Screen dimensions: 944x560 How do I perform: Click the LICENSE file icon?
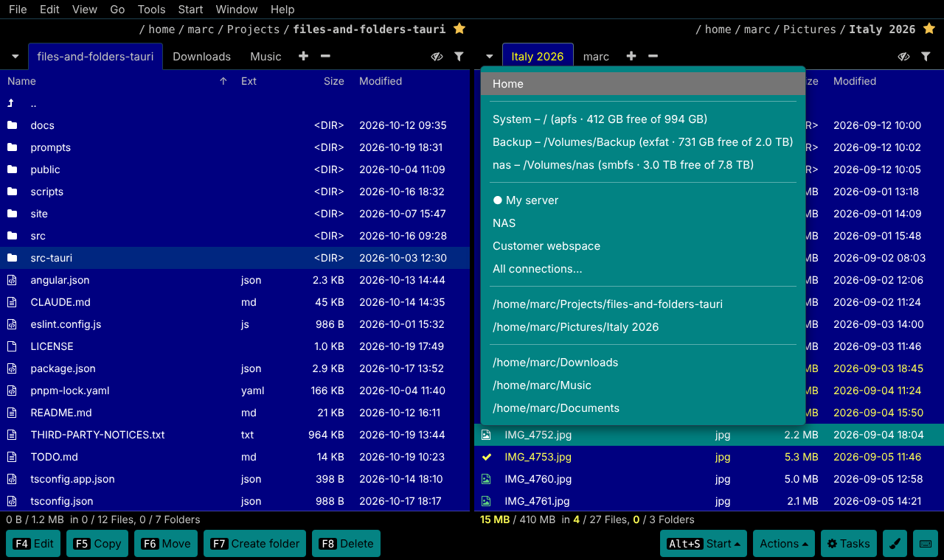(12, 346)
